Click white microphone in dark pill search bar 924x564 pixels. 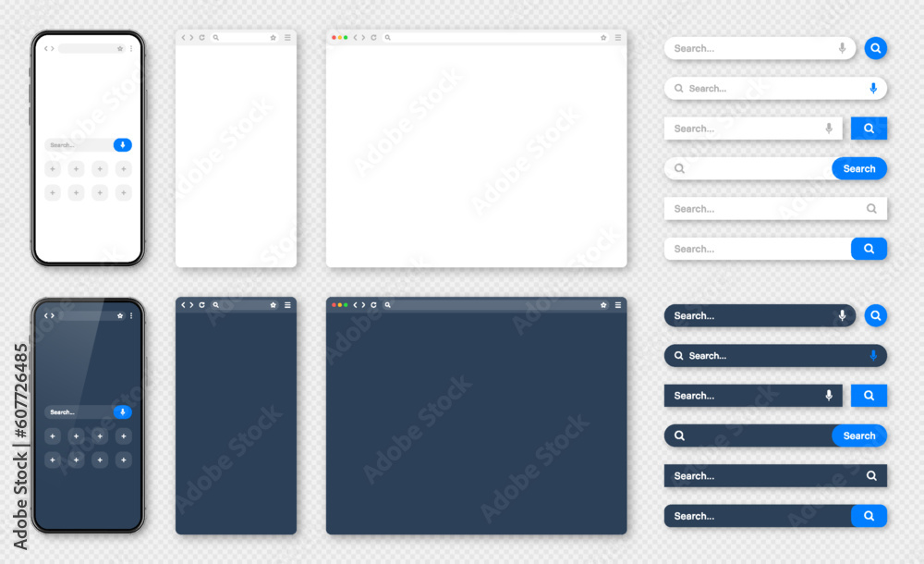tap(842, 315)
